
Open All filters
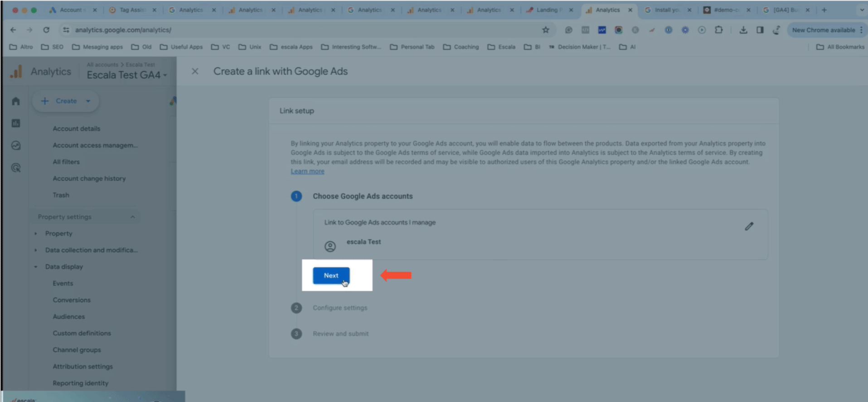point(66,162)
